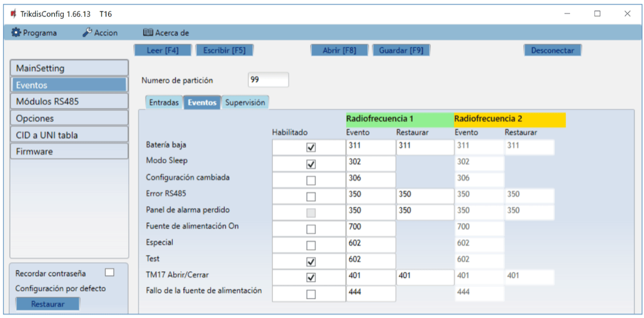Select Módulos RS485 in the sidebar
Screen dimensions: 644x318
tap(69, 102)
